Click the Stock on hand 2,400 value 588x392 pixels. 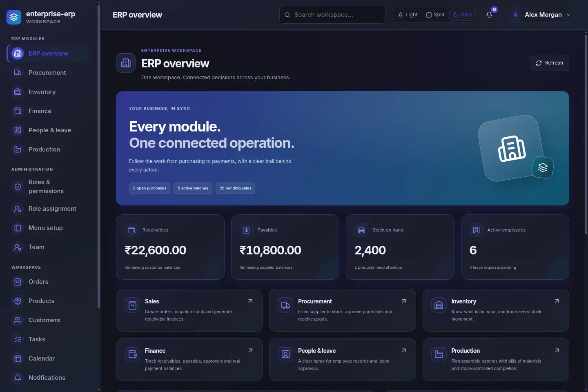pos(370,250)
